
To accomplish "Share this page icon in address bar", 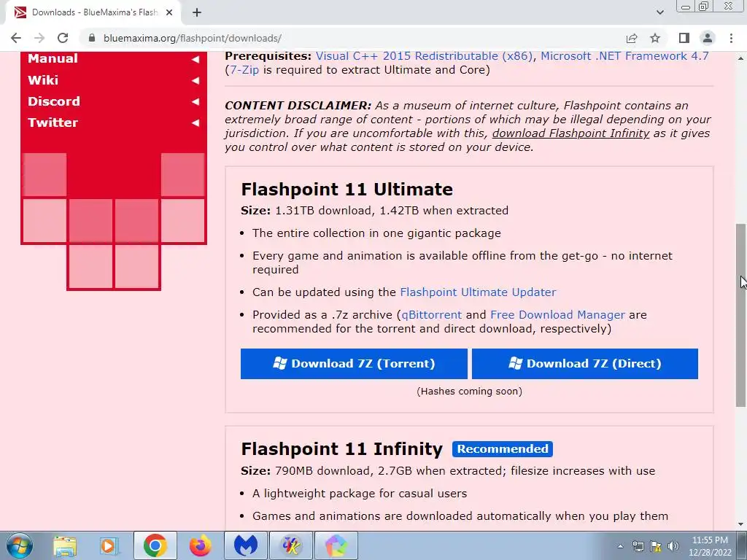I will click(632, 38).
